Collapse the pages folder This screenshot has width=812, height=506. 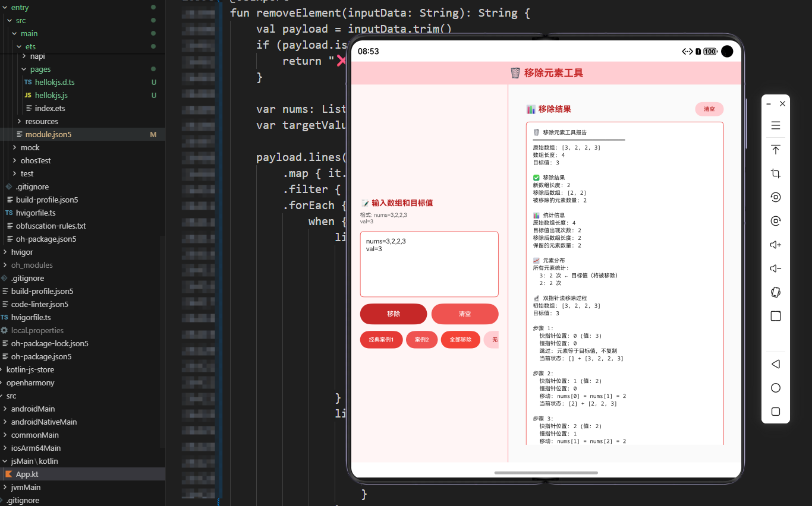pyautogui.click(x=23, y=69)
